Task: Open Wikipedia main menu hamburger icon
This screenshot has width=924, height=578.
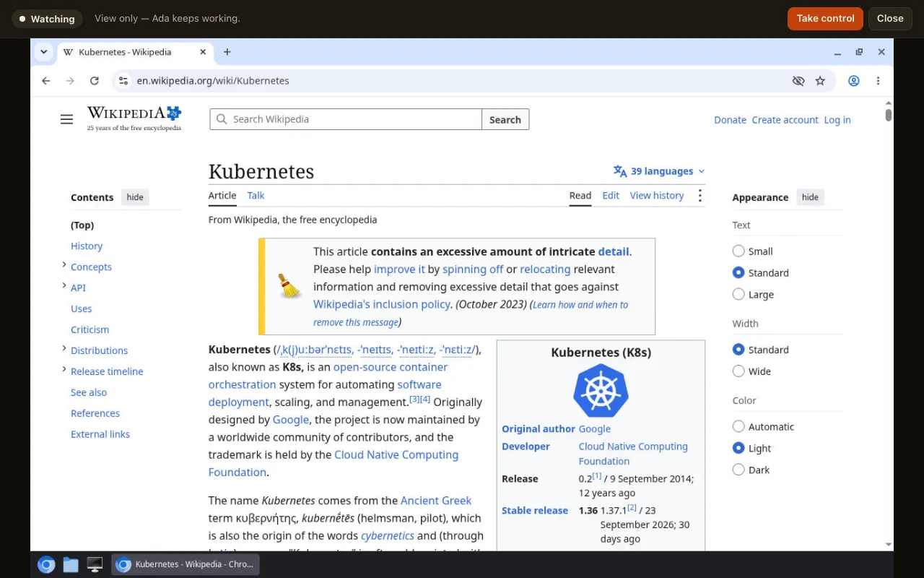Action: (66, 119)
